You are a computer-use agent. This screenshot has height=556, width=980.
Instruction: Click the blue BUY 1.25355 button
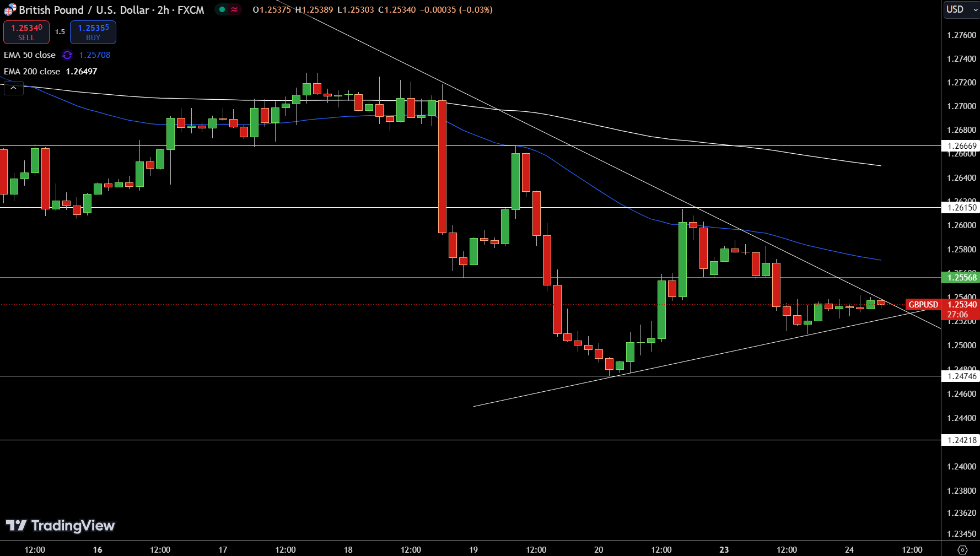[93, 32]
